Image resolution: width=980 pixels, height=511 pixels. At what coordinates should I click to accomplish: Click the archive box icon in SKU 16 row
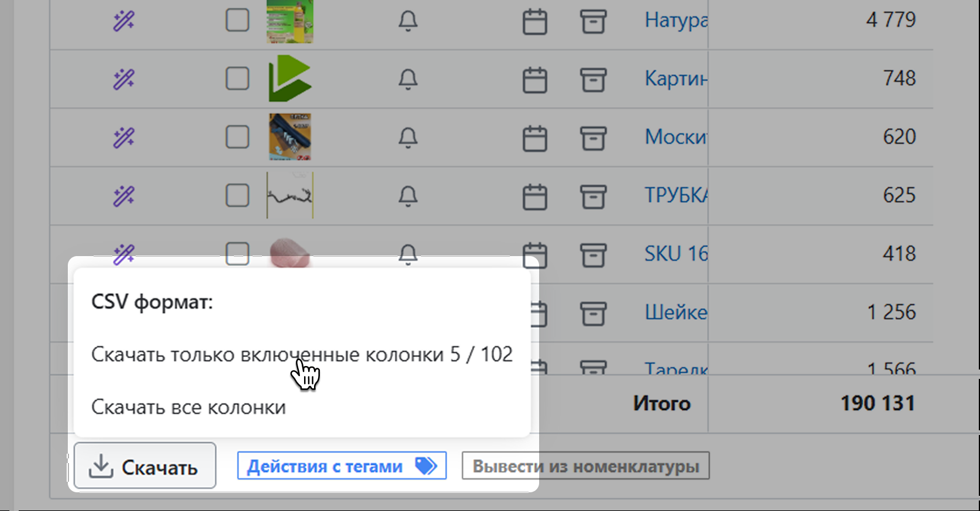tap(593, 255)
